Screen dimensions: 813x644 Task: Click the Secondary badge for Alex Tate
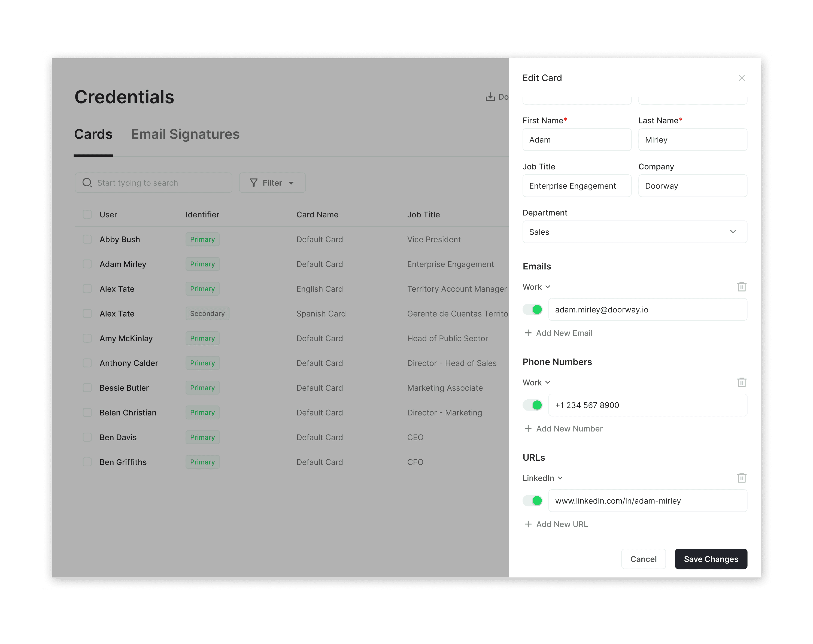point(207,313)
